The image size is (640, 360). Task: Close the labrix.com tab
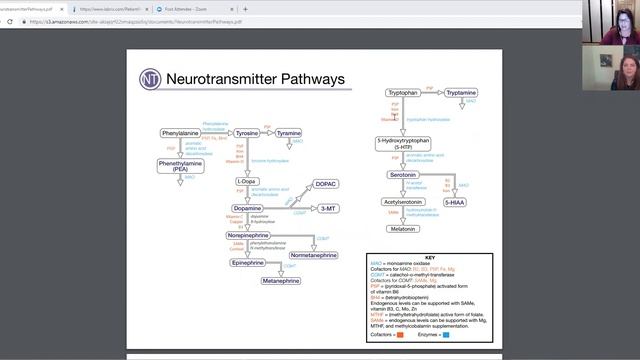pos(147,9)
